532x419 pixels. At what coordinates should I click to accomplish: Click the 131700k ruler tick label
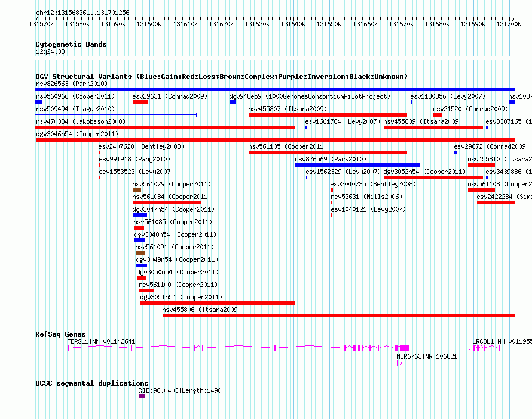509,24
